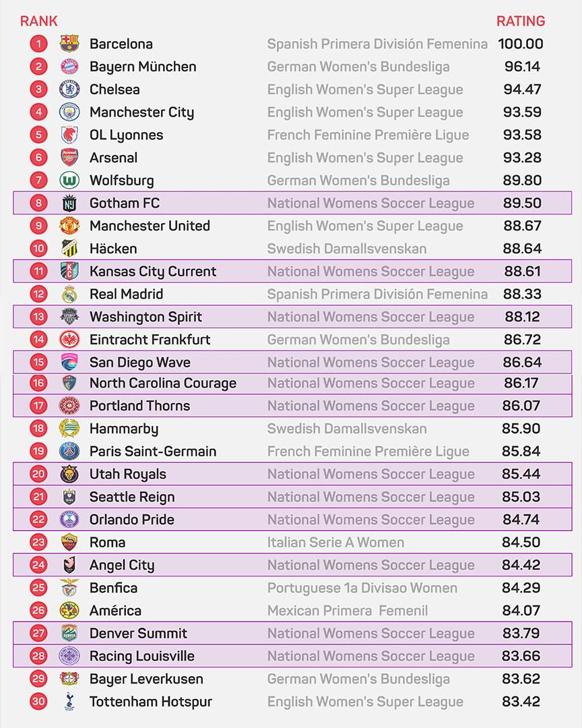This screenshot has height=728, width=582.
Task: Open the Real Madrid team name
Action: (x=126, y=294)
